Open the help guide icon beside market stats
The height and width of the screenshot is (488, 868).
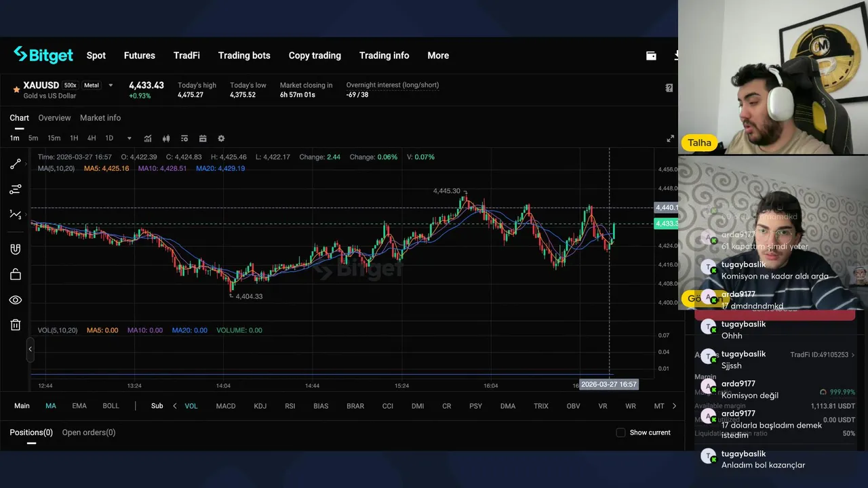pyautogui.click(x=669, y=87)
